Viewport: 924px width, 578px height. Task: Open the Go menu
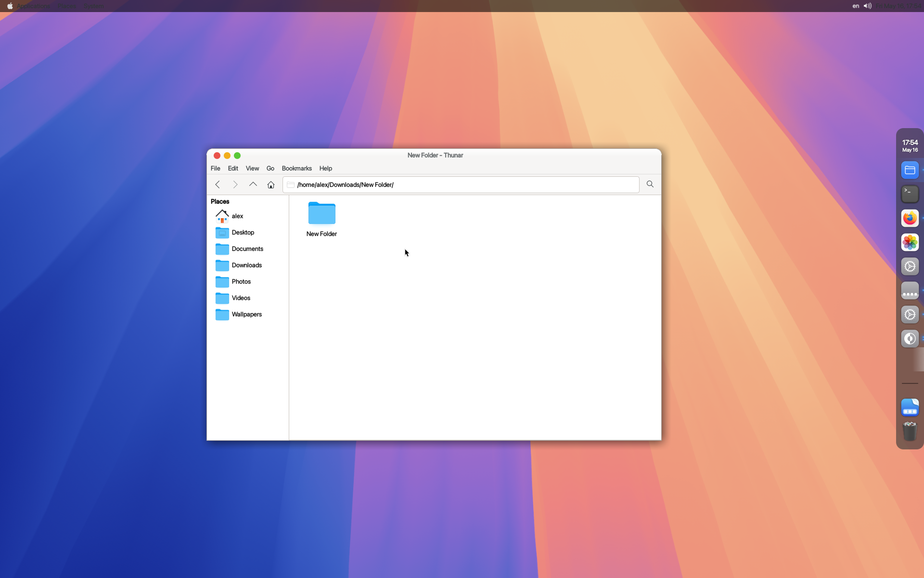tap(270, 169)
